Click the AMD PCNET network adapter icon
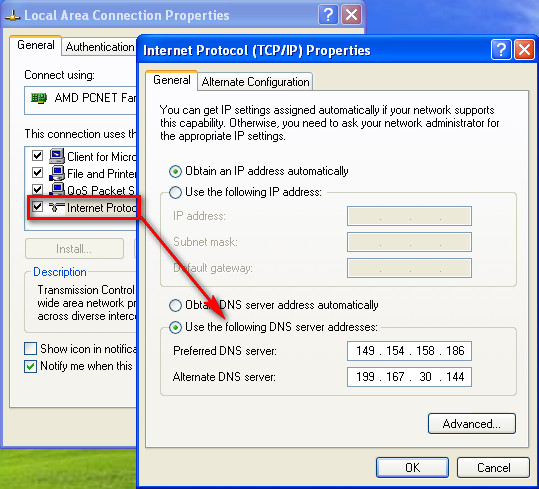This screenshot has height=489, width=539. coord(39,98)
